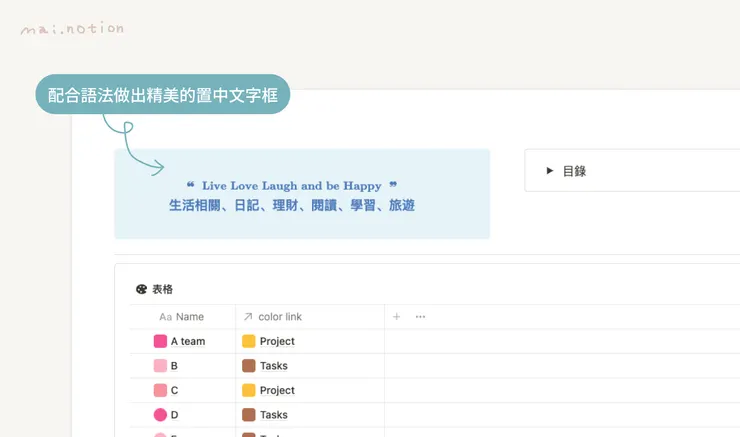Click the light pink icon of row B
740x437 pixels.
160,365
